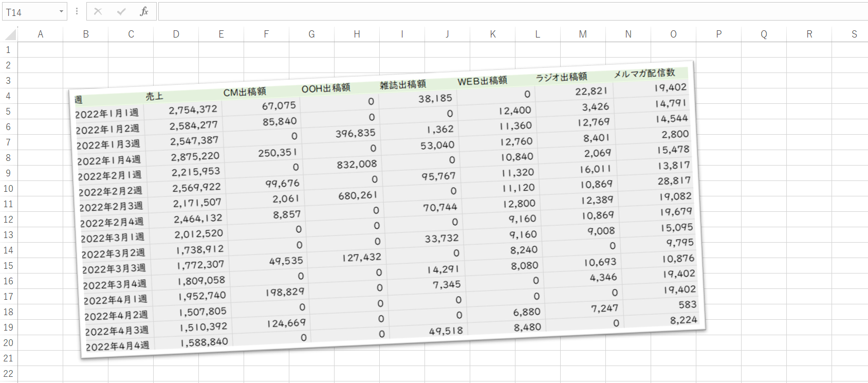The image size is (868, 383).
Task: Click the Insert Function fx icon
Action: pyautogui.click(x=144, y=11)
